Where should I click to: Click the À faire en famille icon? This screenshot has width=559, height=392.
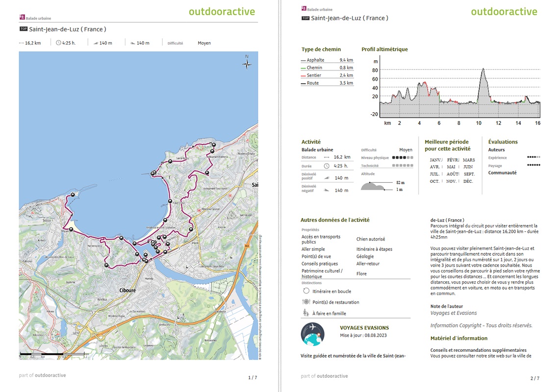306,313
